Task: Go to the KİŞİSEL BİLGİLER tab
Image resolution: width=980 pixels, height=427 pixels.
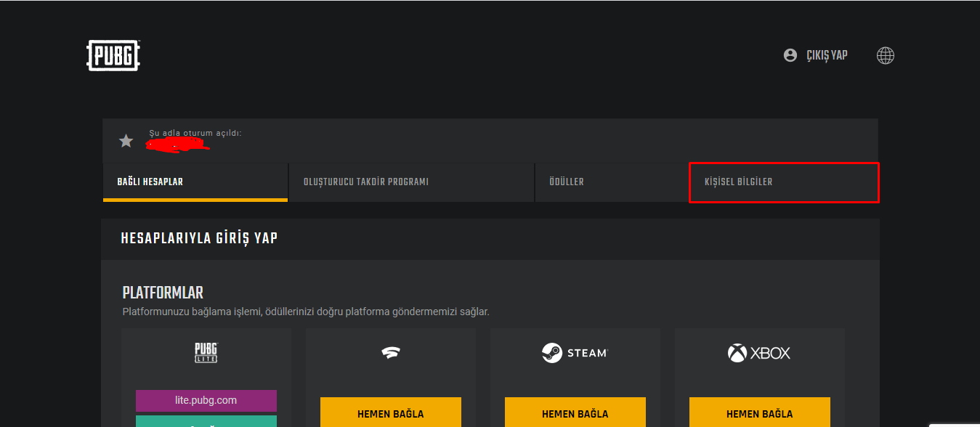Action: [784, 182]
